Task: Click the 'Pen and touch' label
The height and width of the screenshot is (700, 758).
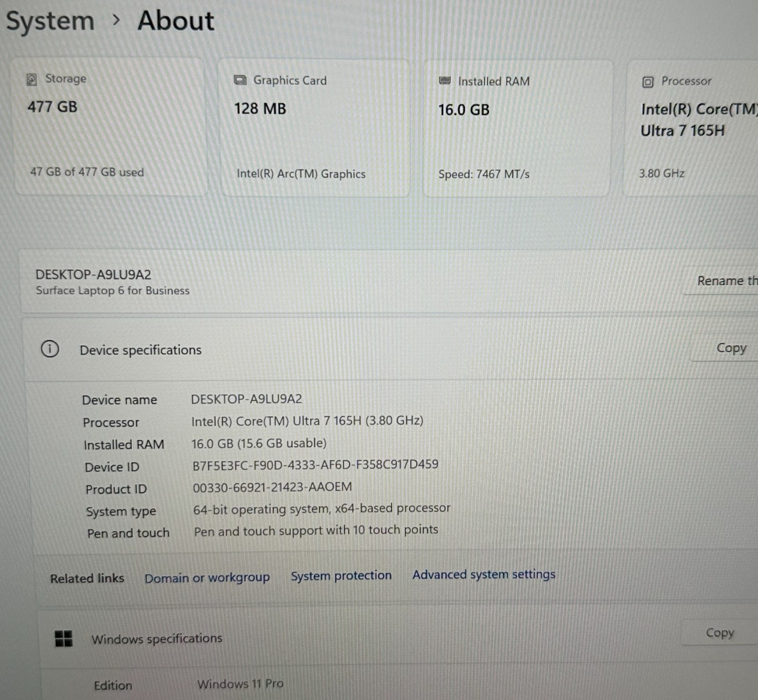Action: point(128,533)
